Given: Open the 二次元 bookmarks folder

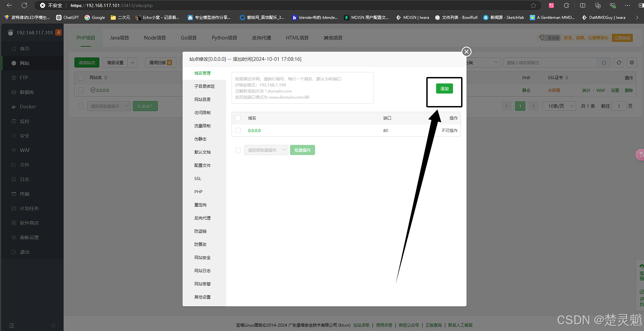Looking at the screenshot, I should (120, 18).
